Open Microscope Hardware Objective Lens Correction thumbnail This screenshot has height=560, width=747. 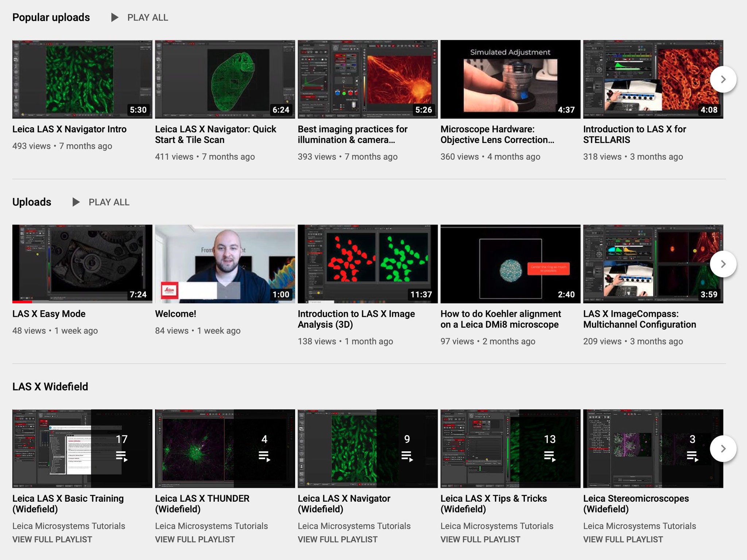[x=510, y=79]
